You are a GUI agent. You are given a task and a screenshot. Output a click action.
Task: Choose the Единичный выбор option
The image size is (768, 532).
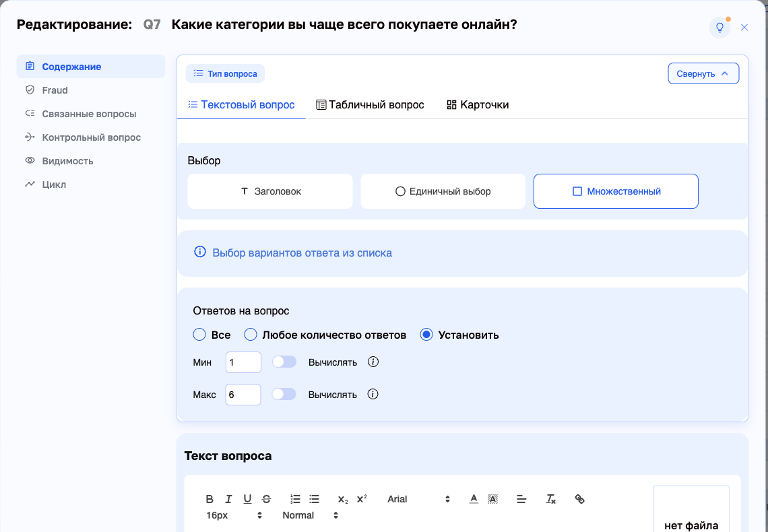point(443,191)
